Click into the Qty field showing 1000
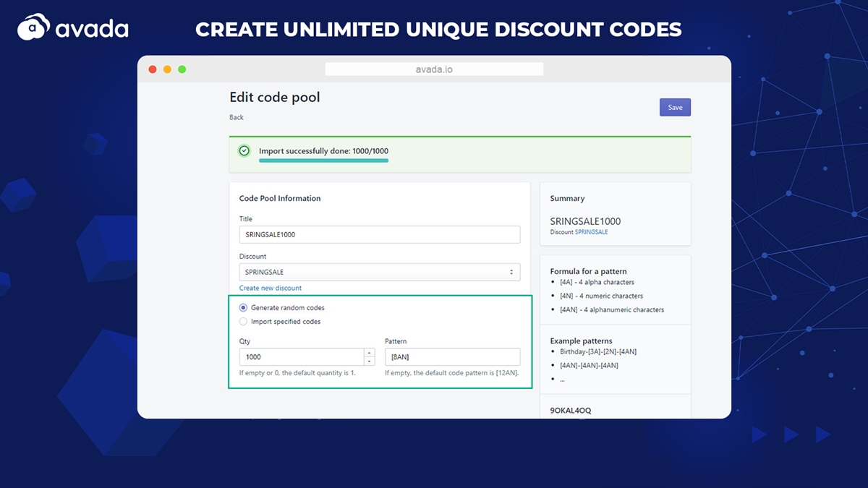The image size is (868, 488). click(x=302, y=357)
